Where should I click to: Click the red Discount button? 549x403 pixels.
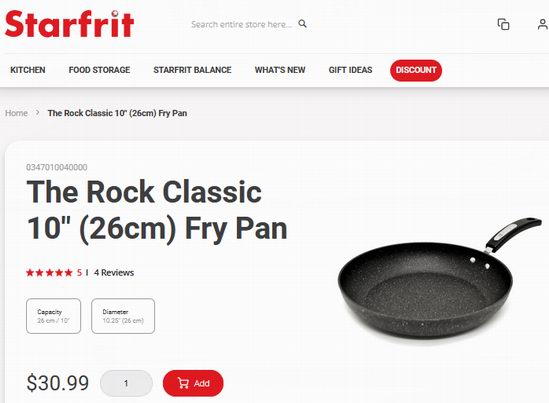tap(416, 70)
